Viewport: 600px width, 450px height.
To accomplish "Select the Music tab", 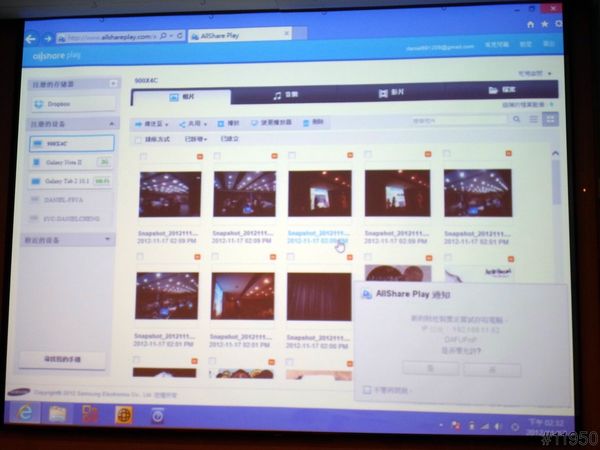I will point(285,95).
